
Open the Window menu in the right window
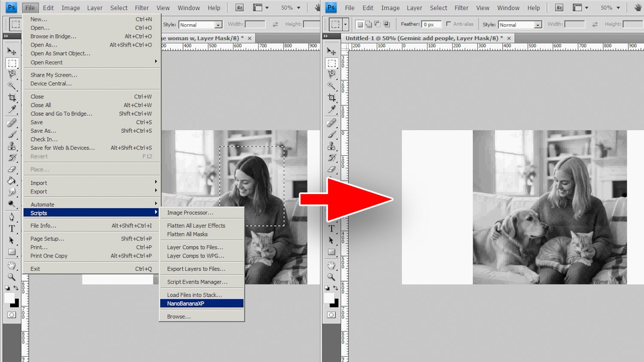(x=508, y=8)
